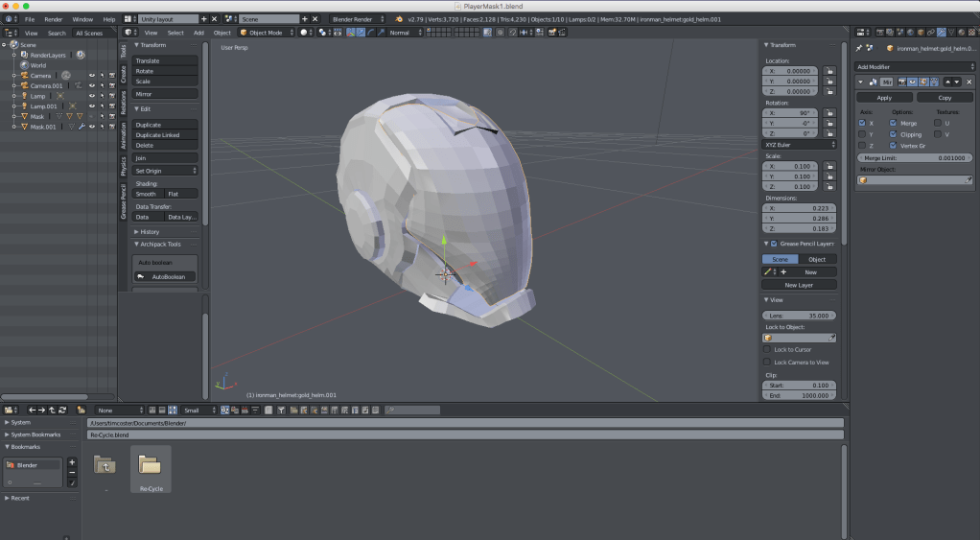Enable the Y axis checkbox in Mirror
980x540 pixels.
click(x=862, y=134)
